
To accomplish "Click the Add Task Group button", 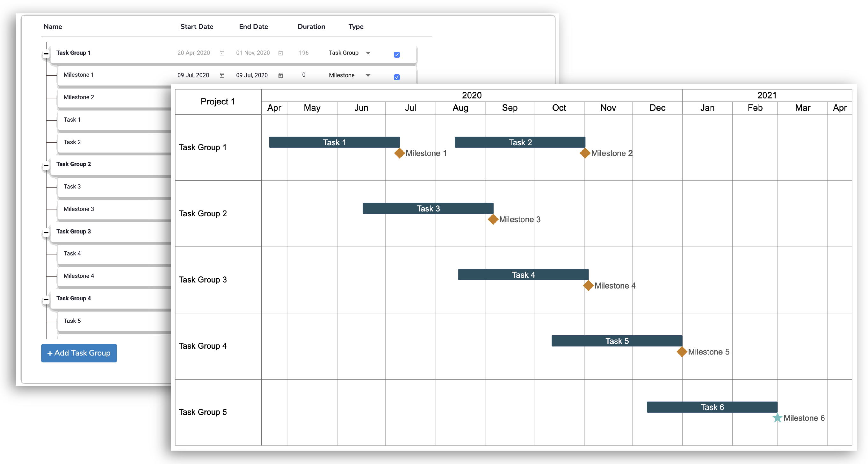I will (79, 353).
